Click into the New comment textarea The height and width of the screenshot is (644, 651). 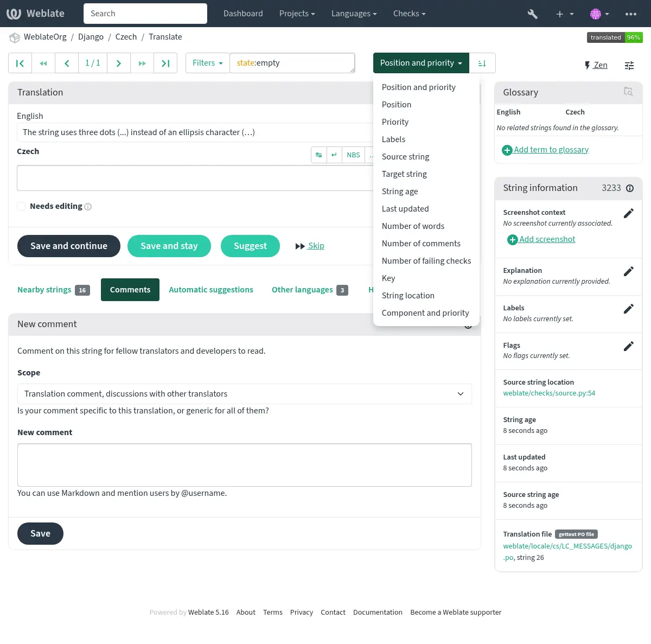click(244, 465)
